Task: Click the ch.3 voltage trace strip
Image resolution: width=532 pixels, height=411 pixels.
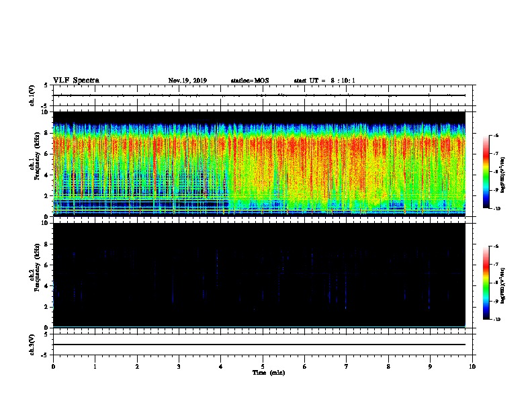Action: tap(263, 345)
